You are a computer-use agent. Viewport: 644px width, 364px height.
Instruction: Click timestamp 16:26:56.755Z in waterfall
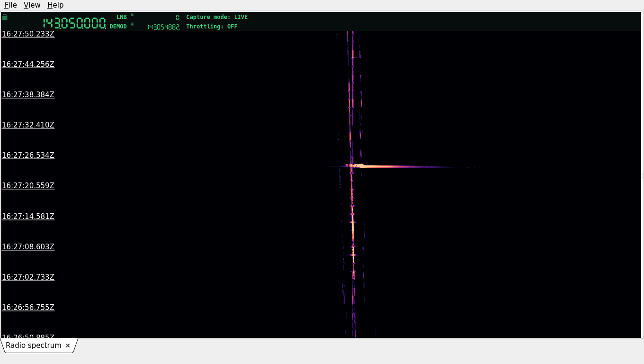pyautogui.click(x=28, y=308)
